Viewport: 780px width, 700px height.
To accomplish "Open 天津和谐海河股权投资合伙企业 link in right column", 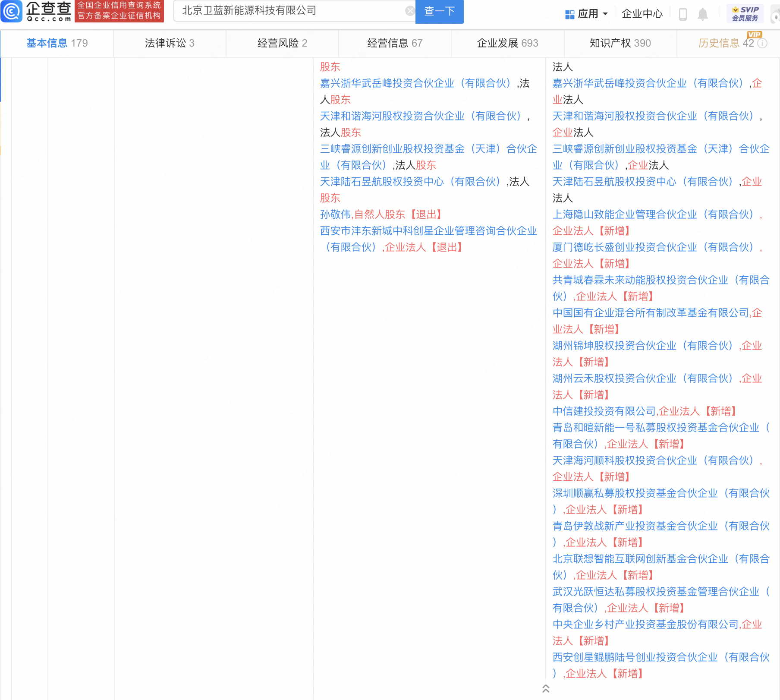I will [655, 116].
